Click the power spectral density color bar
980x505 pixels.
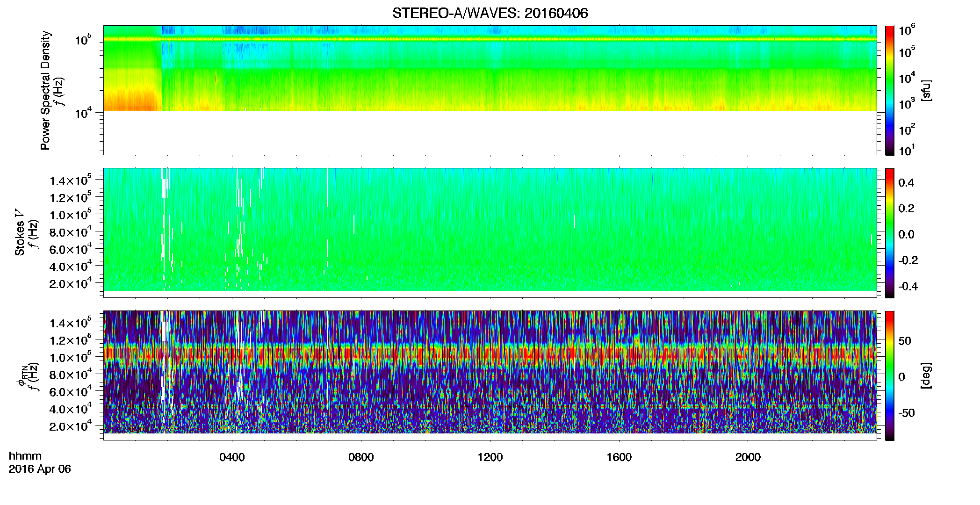coord(890,90)
